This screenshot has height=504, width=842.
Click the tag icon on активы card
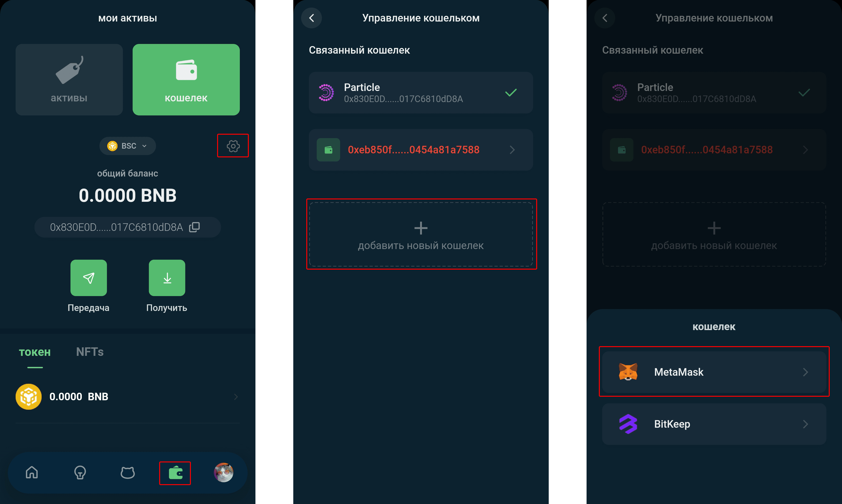(69, 70)
